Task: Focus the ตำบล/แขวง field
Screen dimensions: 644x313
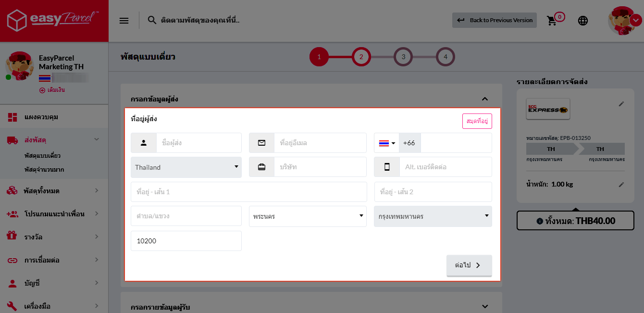Action: coord(186,216)
